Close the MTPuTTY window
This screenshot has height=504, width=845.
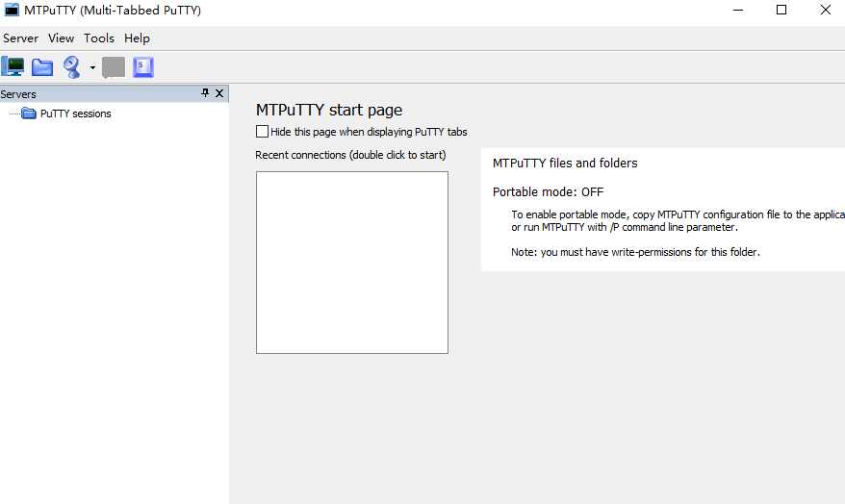click(826, 10)
